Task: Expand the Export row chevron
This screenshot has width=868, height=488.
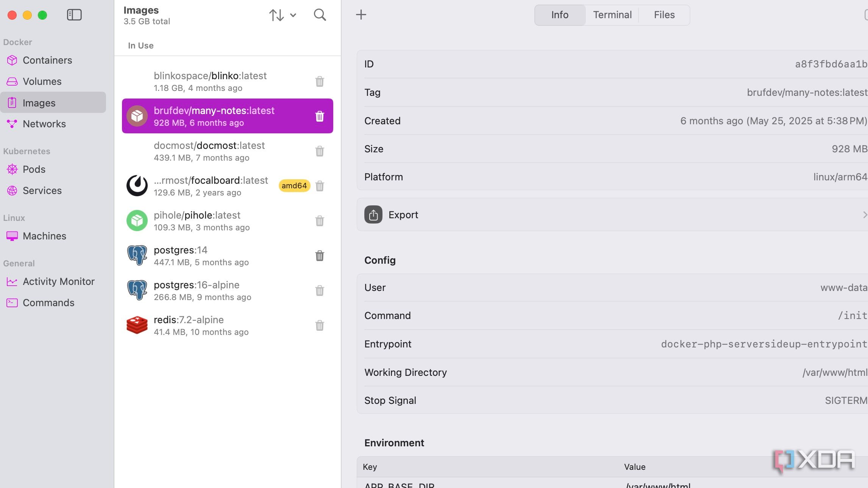Action: click(x=865, y=215)
